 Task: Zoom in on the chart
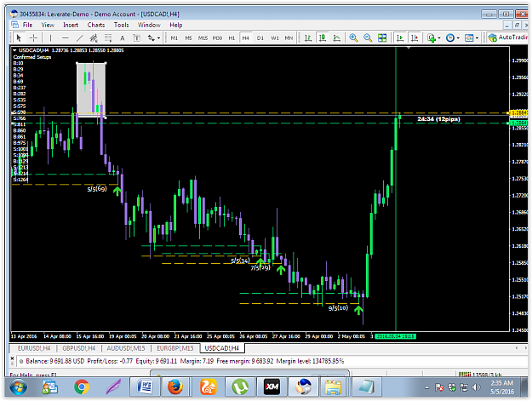tap(353, 37)
